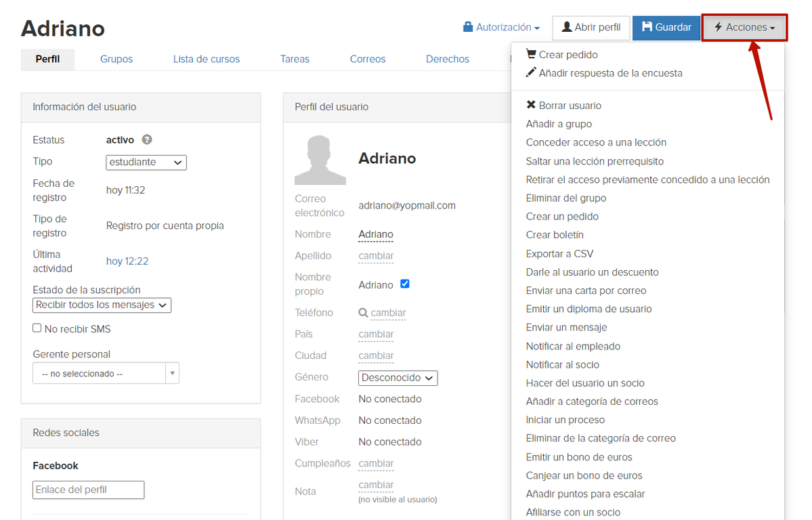Click the help question mark next to activo
Screen dimensions: 812x520
coord(147,140)
